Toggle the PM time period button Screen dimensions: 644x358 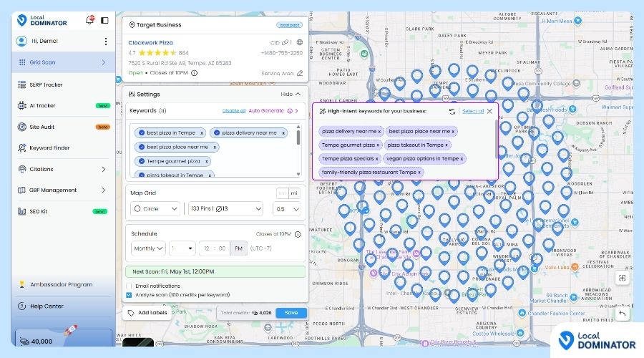tap(238, 248)
